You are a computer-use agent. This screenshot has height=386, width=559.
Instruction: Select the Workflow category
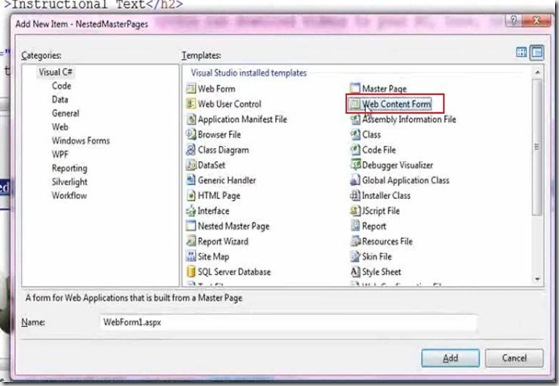point(69,196)
